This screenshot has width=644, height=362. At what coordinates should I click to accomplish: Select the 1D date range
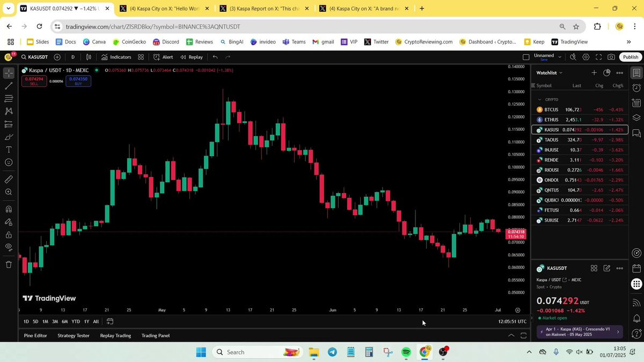pyautogui.click(x=26, y=321)
